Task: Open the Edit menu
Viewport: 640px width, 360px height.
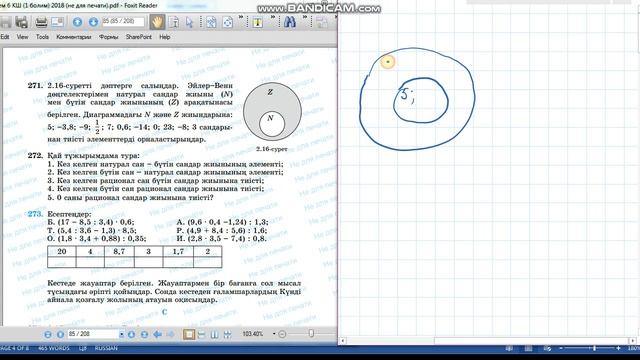Action: pos(5,37)
